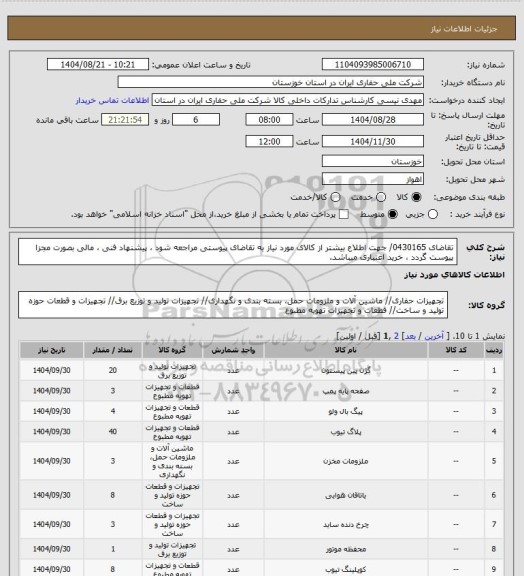Click the تعداد / مقدار column header
The width and height of the screenshot is (524, 576).
click(x=113, y=350)
